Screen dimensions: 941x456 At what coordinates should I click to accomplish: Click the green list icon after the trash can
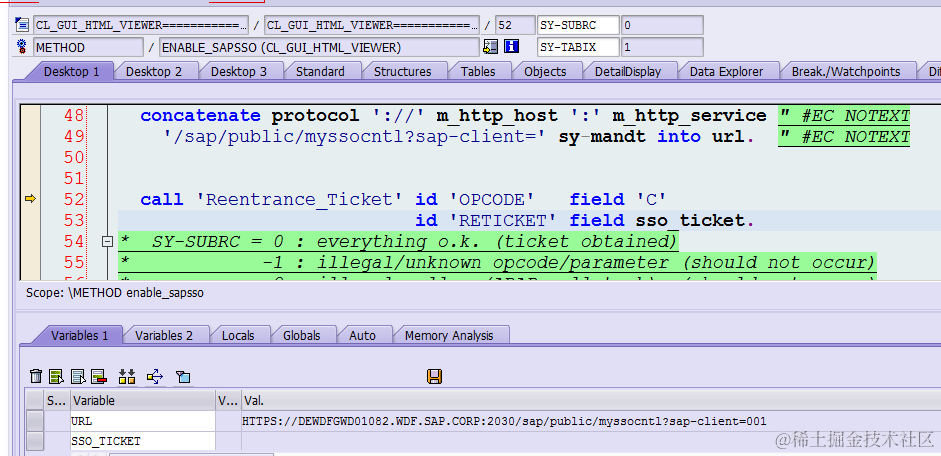click(x=56, y=376)
